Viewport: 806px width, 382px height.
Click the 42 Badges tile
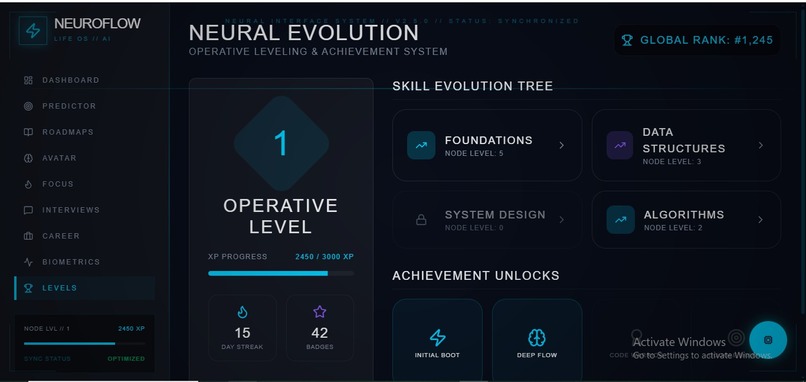320,328
